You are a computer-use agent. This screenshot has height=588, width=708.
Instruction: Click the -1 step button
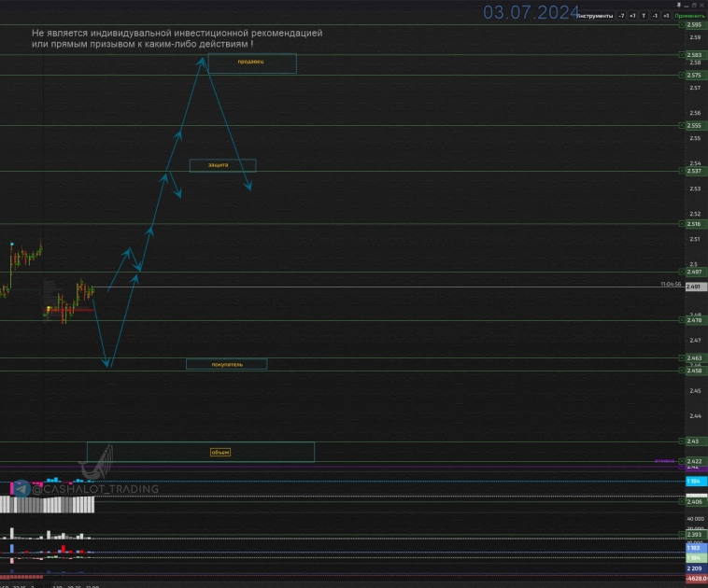[655, 16]
